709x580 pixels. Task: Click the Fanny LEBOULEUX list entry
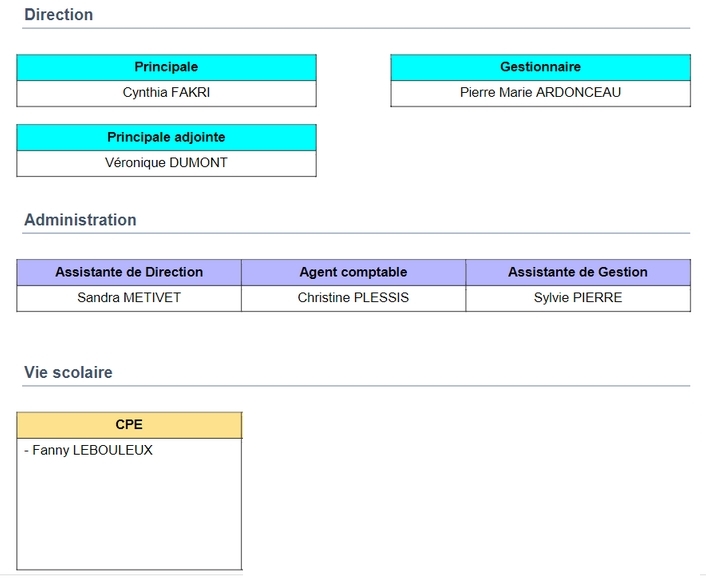click(x=88, y=451)
